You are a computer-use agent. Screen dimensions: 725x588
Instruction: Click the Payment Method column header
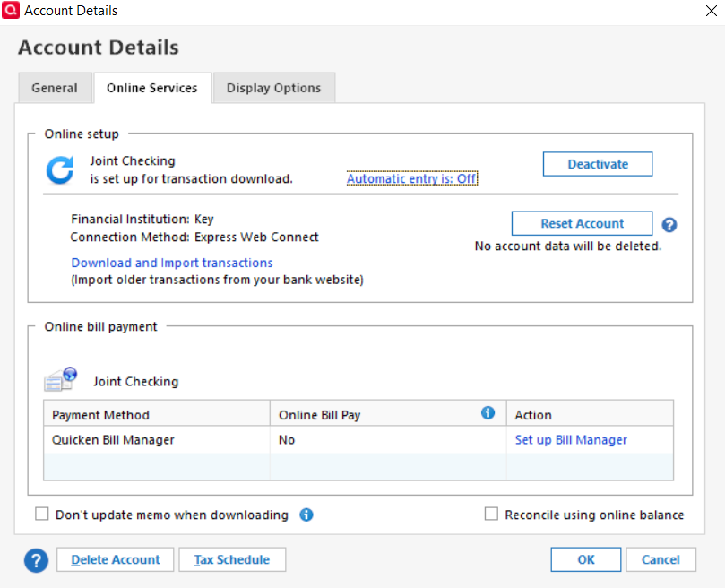pos(157,413)
